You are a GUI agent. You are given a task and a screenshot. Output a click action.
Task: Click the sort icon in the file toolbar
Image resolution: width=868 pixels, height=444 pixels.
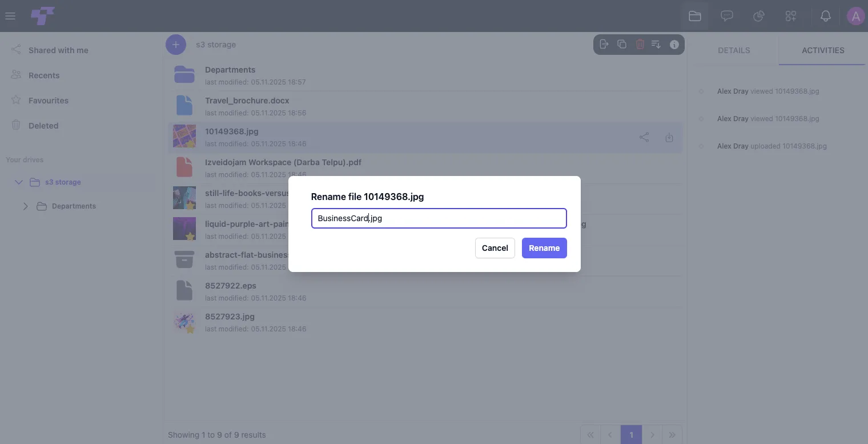tap(656, 44)
